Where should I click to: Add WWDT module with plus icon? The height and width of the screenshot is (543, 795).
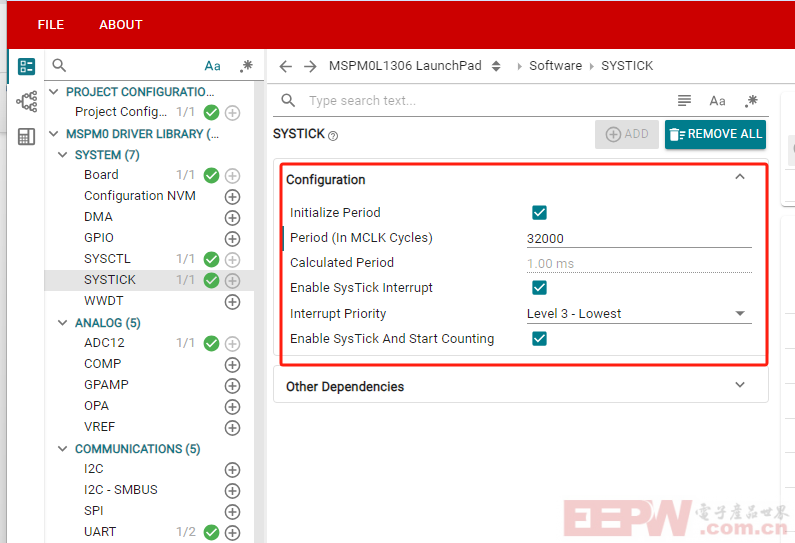[232, 302]
